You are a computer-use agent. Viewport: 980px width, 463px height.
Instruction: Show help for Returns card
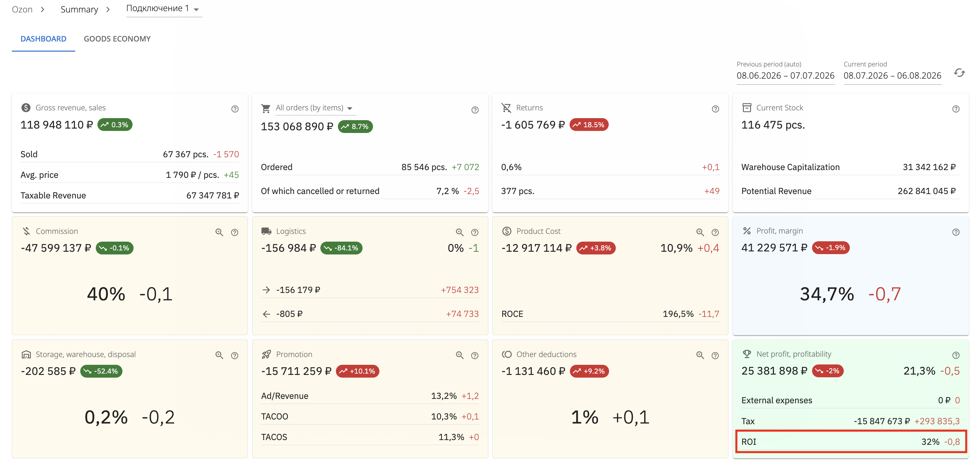(x=715, y=109)
